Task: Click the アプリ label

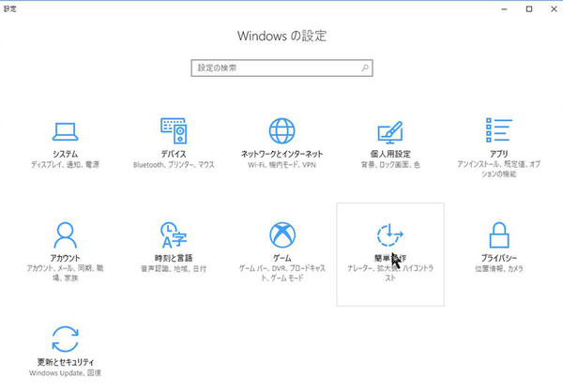Action: click(499, 154)
